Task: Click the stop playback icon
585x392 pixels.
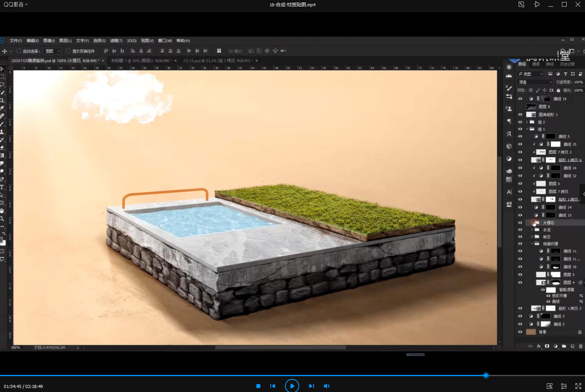Action: 258,386
